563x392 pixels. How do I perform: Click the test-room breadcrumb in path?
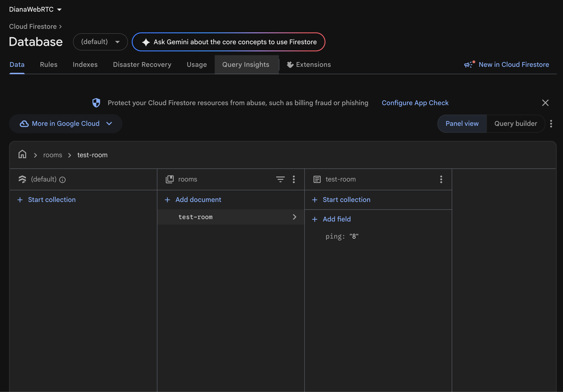(x=92, y=155)
